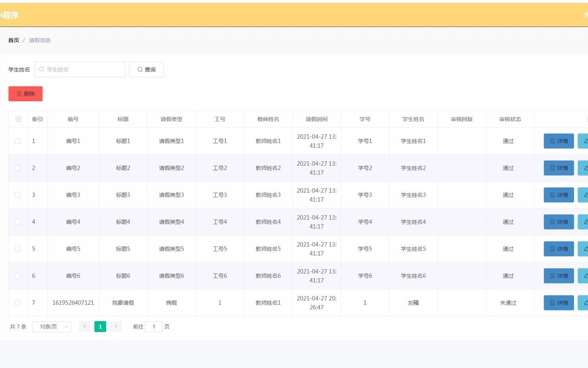Focus the 学生姓名 search input field
The image size is (588, 368).
(x=80, y=70)
